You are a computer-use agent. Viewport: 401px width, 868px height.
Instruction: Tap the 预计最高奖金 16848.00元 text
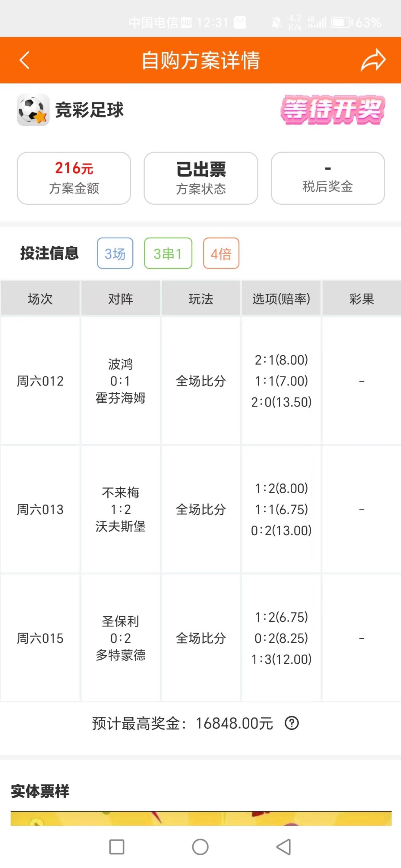[183, 723]
